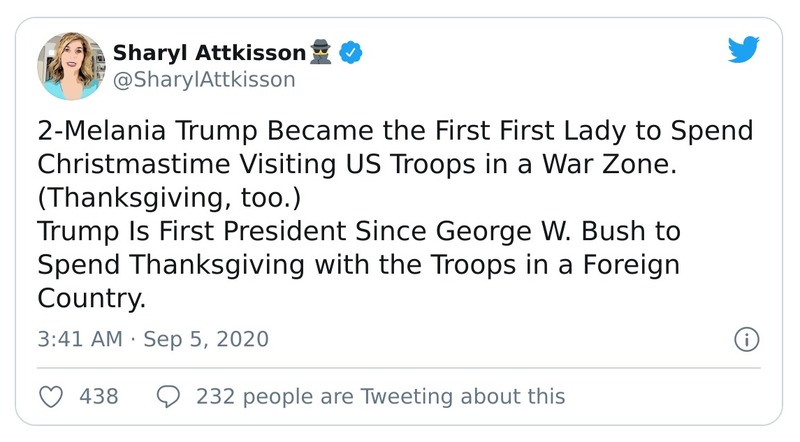Click the reply speech bubble icon

tap(170, 396)
